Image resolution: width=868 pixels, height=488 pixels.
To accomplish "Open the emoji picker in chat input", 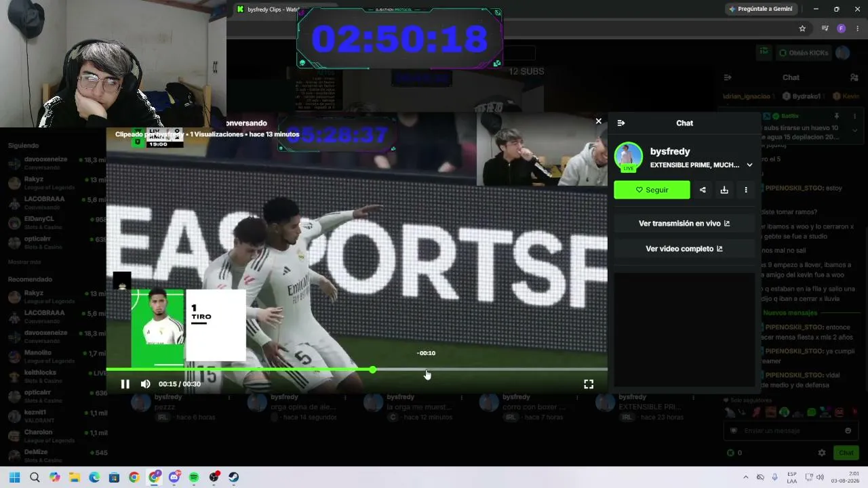I will pyautogui.click(x=848, y=430).
